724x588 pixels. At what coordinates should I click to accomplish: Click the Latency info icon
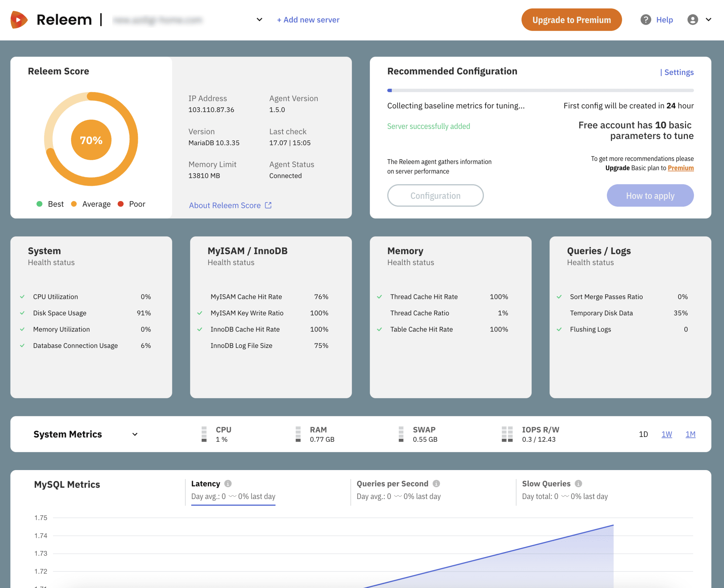coord(228,483)
